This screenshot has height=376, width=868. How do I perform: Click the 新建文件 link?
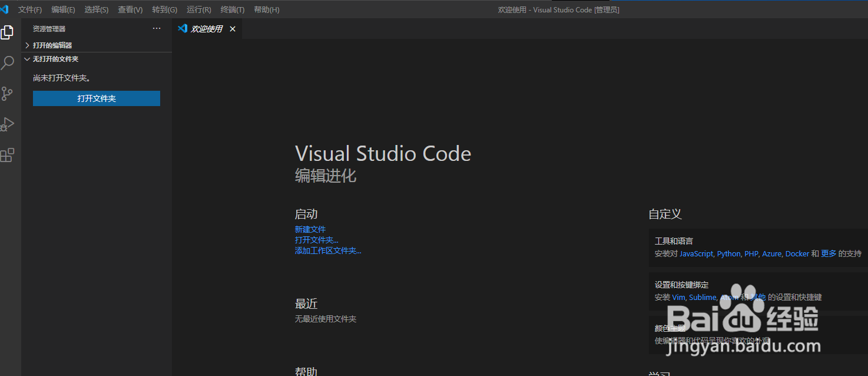point(310,229)
